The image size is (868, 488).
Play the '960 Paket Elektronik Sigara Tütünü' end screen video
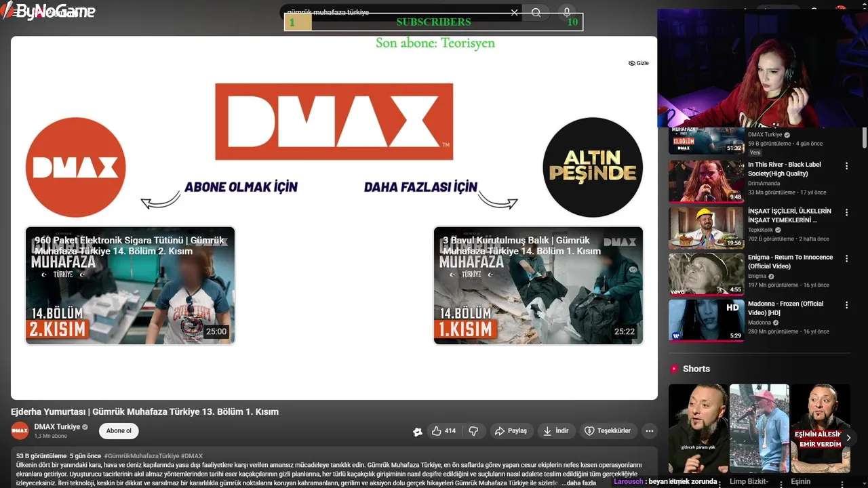pyautogui.click(x=130, y=285)
